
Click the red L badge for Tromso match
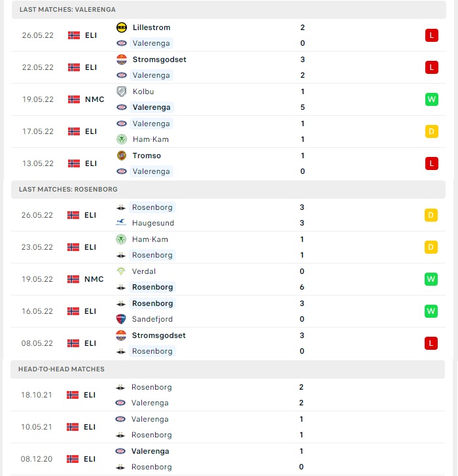point(432,163)
